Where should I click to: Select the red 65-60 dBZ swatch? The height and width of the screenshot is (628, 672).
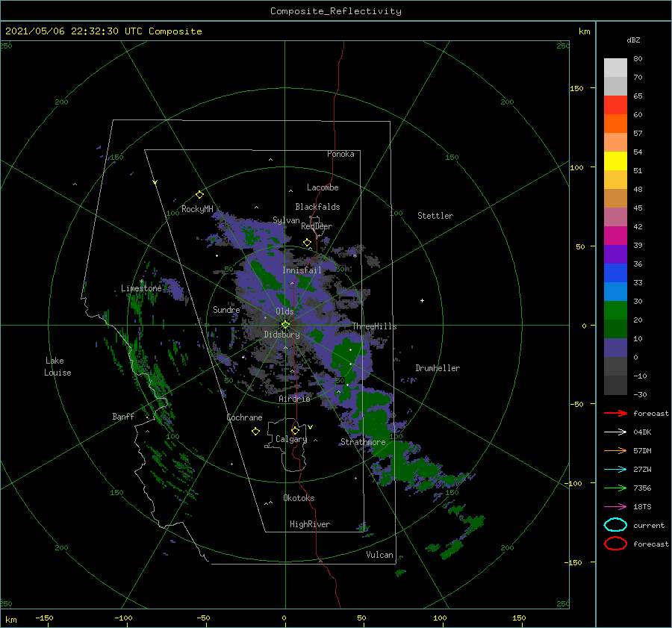pos(615,105)
